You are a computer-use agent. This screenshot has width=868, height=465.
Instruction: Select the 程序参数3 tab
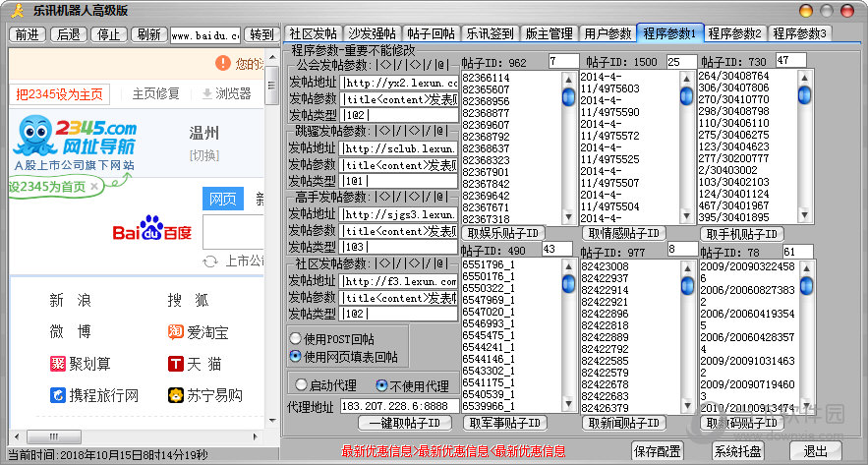click(799, 33)
